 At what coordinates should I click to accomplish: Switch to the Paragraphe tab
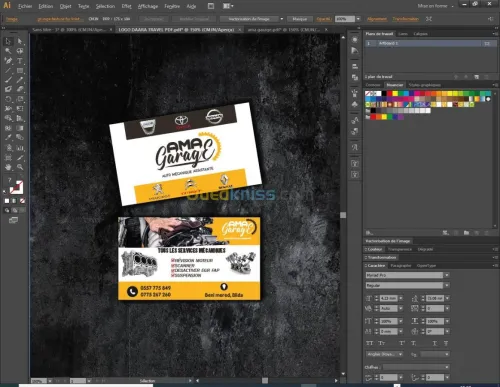(x=401, y=266)
